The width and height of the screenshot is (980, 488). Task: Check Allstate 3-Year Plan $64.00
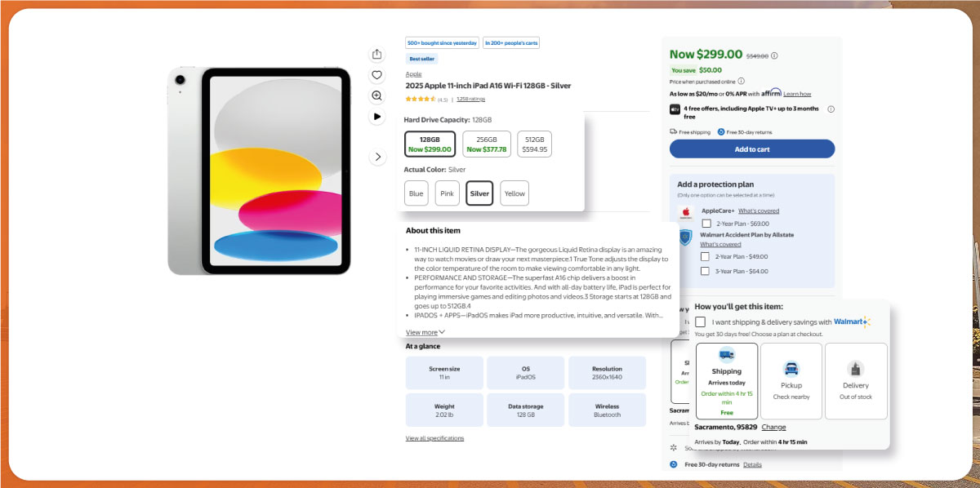coord(705,271)
